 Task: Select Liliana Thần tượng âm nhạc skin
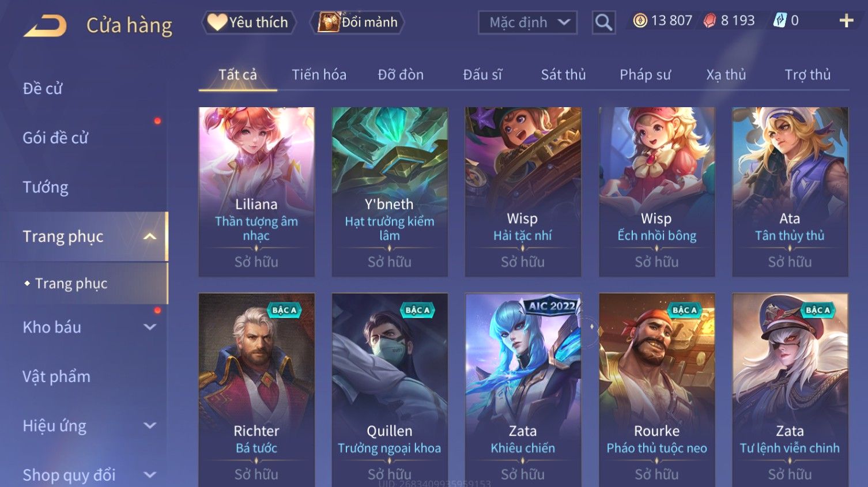click(x=256, y=191)
